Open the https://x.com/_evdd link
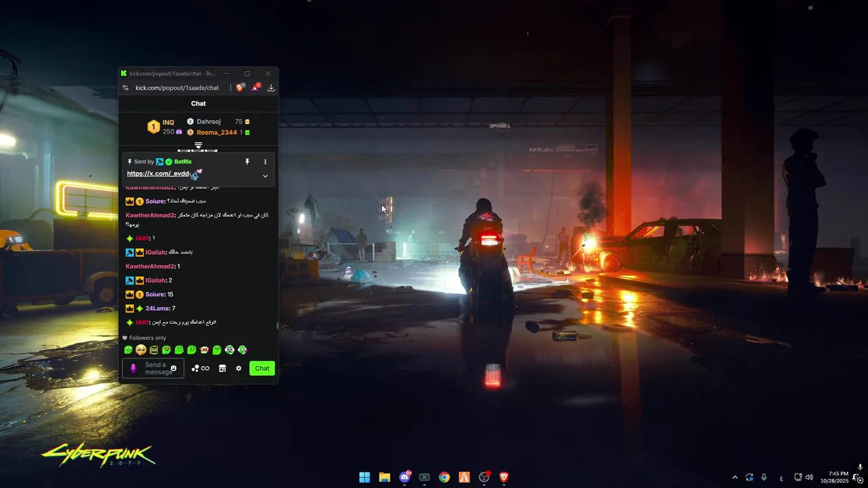 [x=157, y=174]
